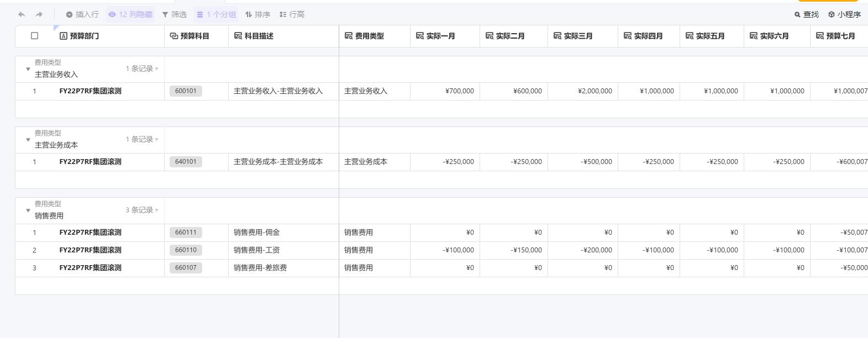The height and width of the screenshot is (338, 868).
Task: Select the -¥600,007 cell in 预算七月
Action: coord(839,162)
